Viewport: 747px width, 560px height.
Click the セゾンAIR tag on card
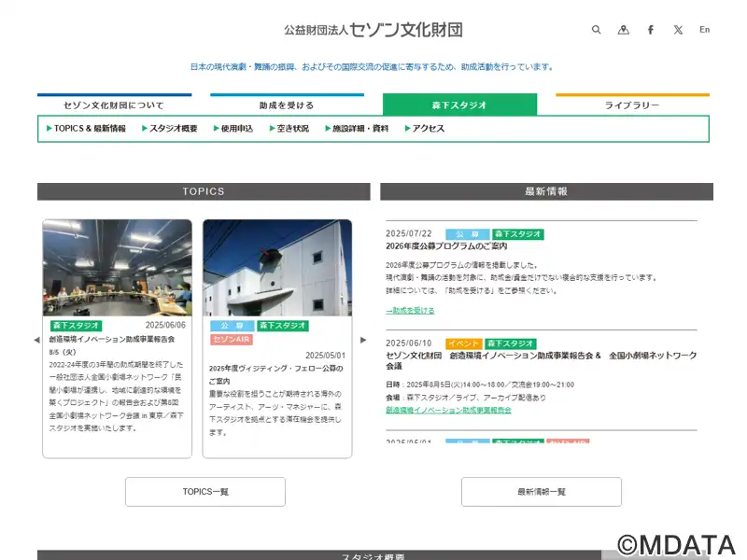tap(232, 340)
